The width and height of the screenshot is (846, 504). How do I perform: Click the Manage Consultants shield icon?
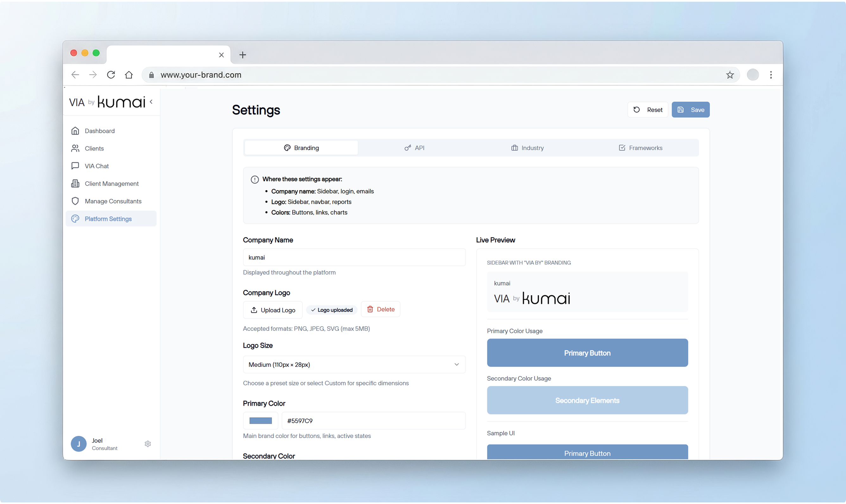75,201
